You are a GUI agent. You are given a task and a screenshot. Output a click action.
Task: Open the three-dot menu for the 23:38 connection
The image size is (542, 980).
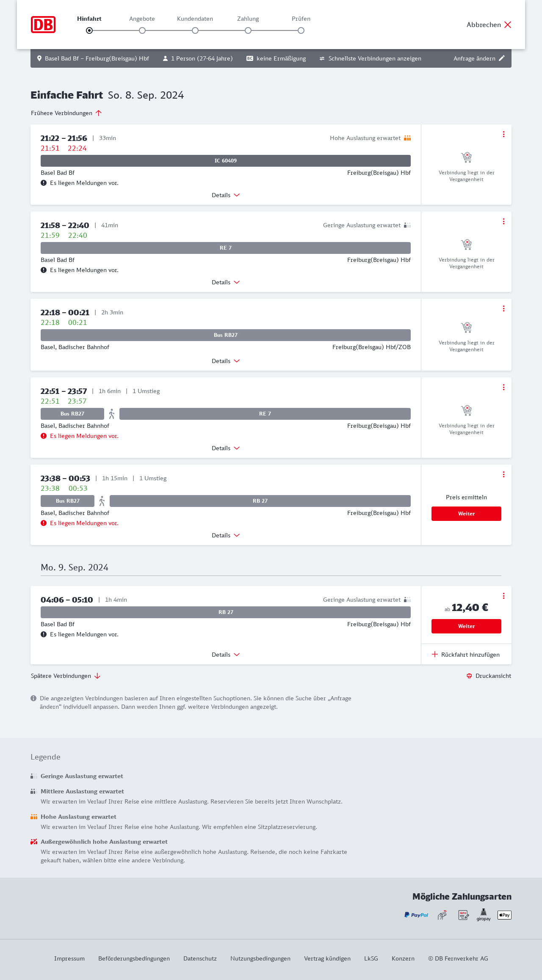point(503,474)
